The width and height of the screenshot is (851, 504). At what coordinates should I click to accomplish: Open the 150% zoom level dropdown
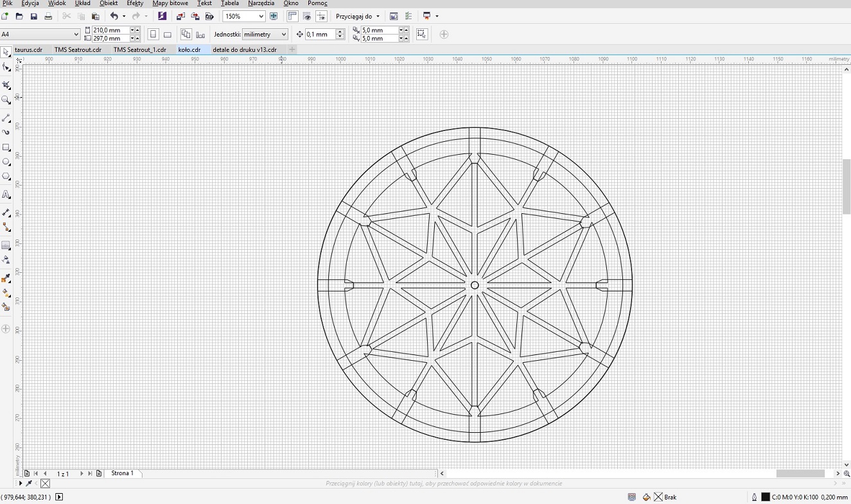coord(261,16)
